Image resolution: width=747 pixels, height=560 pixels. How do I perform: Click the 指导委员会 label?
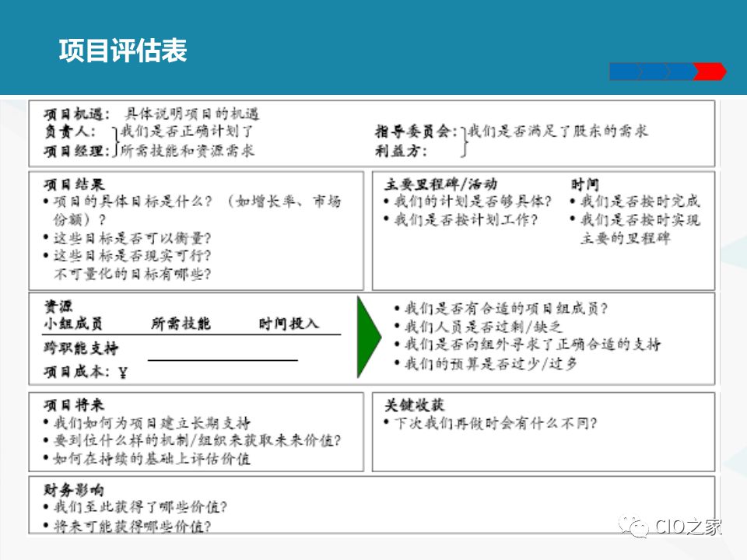pos(416,131)
